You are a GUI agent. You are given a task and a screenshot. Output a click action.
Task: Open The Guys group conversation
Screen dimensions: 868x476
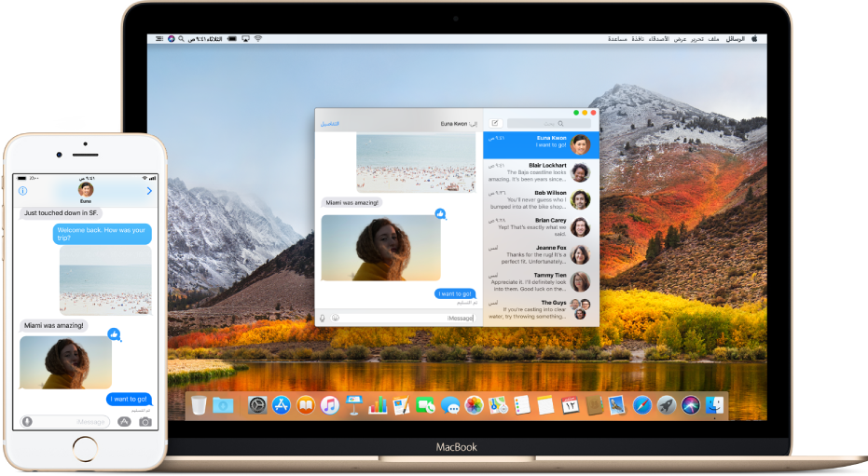[x=542, y=309]
